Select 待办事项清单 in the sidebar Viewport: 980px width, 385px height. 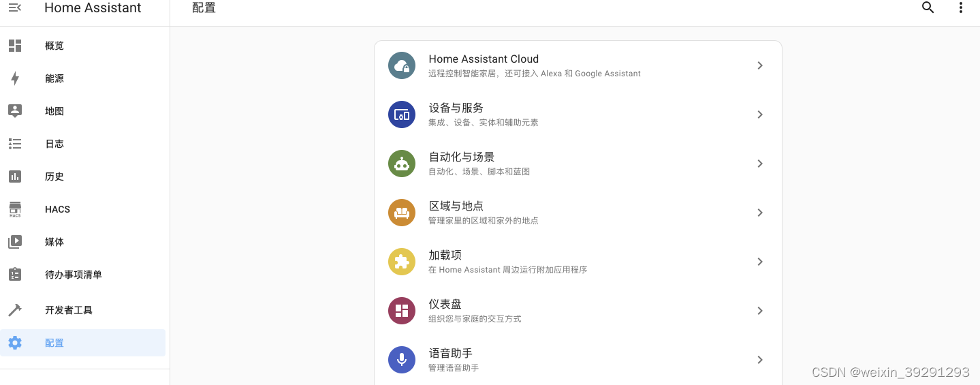click(83, 275)
